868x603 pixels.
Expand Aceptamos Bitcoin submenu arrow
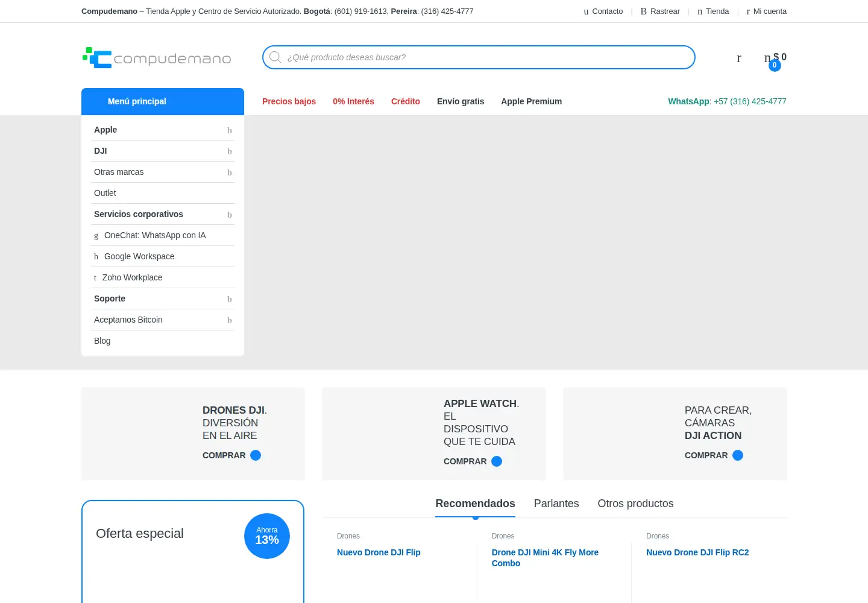point(230,320)
